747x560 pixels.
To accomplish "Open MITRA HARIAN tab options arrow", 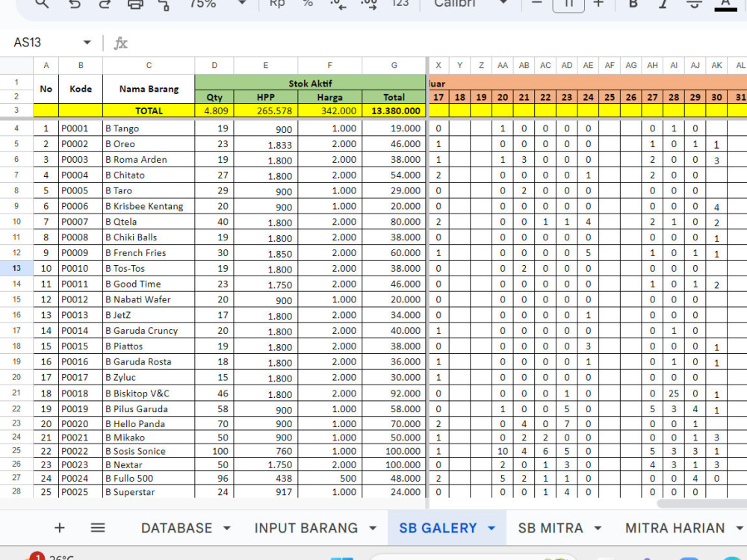I will (x=739, y=528).
